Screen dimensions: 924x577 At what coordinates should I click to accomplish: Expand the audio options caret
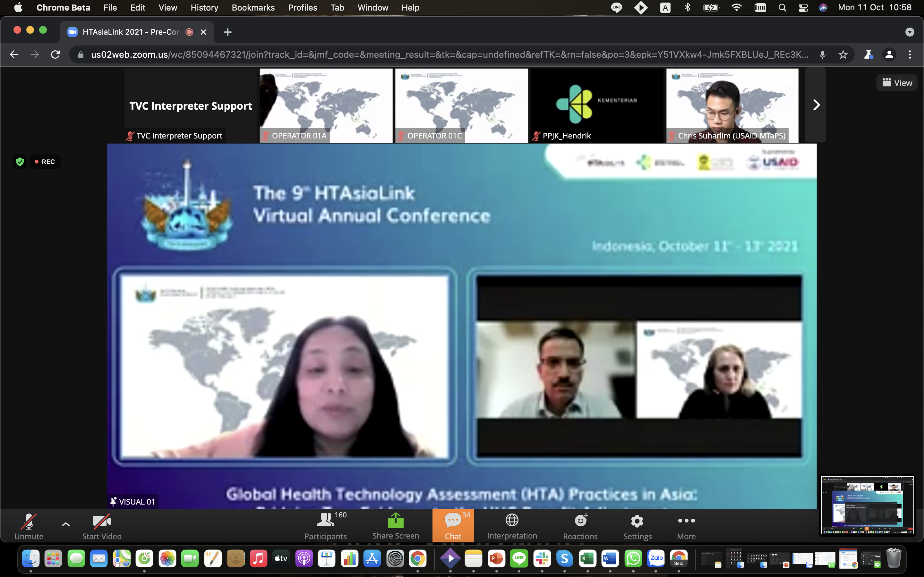coord(66,524)
